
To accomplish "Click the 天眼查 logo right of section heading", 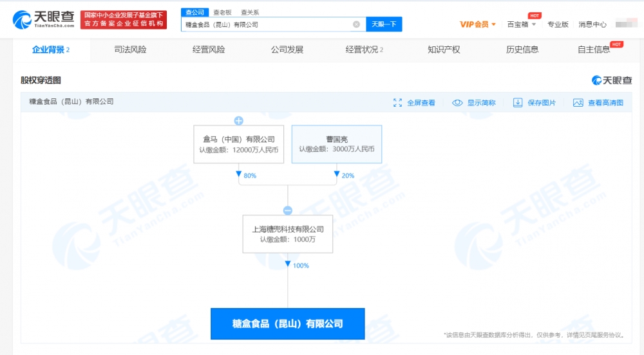I will pos(612,80).
